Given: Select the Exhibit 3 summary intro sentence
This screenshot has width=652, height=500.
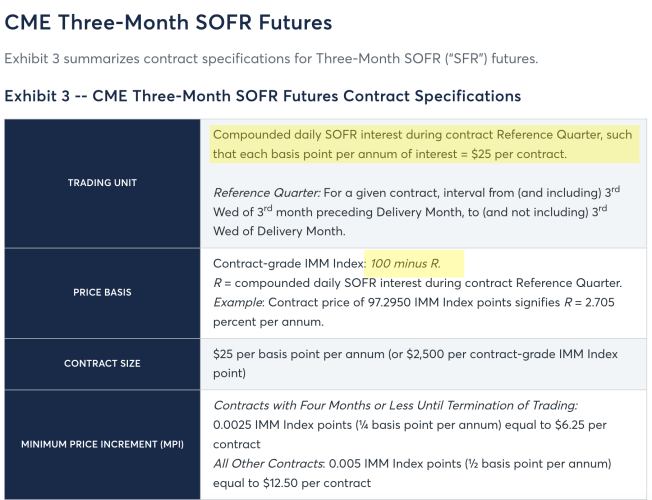Looking at the screenshot, I should click(x=271, y=59).
